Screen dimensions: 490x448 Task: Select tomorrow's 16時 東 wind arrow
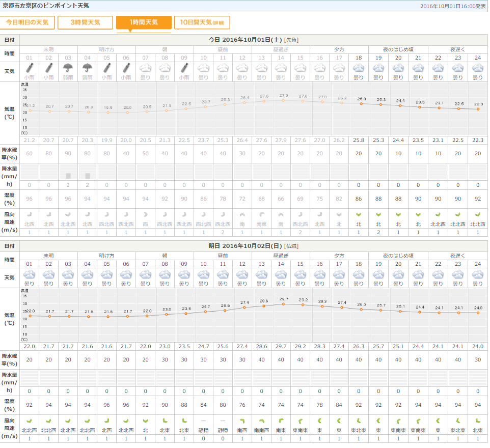pos(320,421)
